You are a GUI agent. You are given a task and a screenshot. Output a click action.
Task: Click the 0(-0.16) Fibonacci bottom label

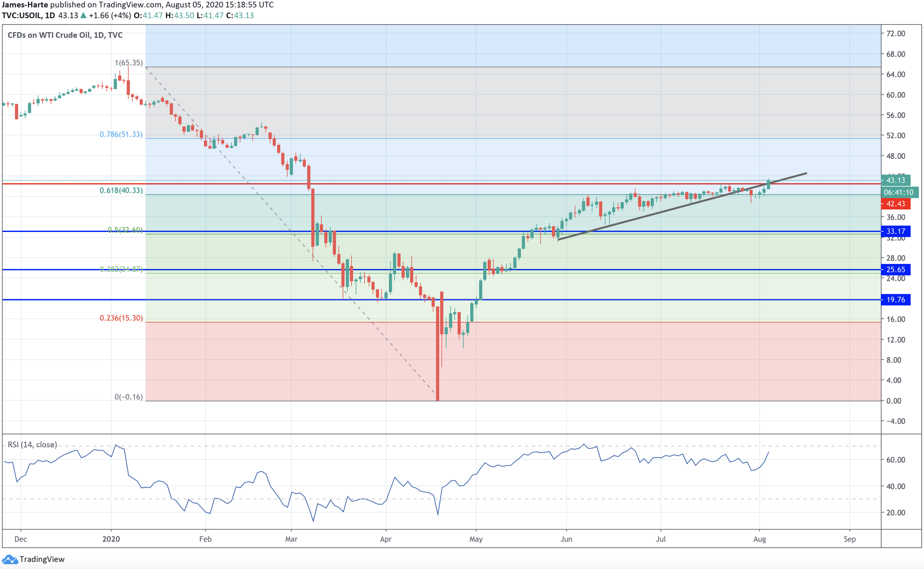(129, 397)
